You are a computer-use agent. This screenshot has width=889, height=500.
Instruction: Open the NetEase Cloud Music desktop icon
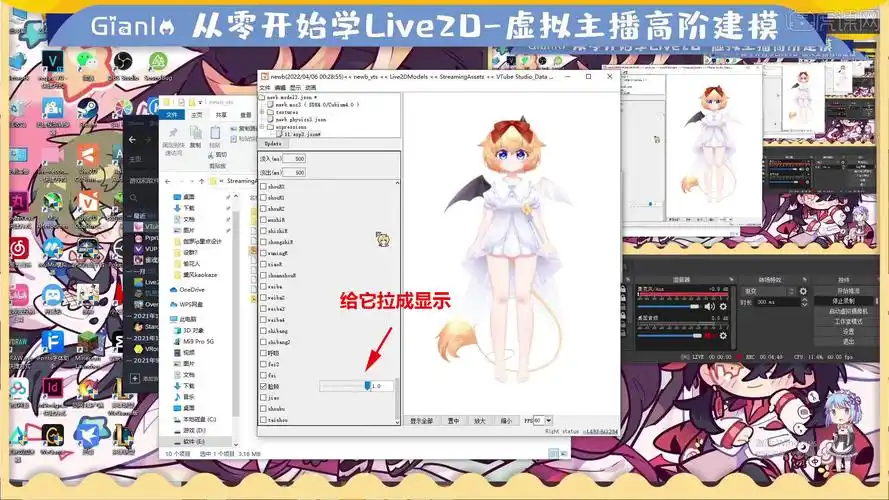(x=18, y=248)
